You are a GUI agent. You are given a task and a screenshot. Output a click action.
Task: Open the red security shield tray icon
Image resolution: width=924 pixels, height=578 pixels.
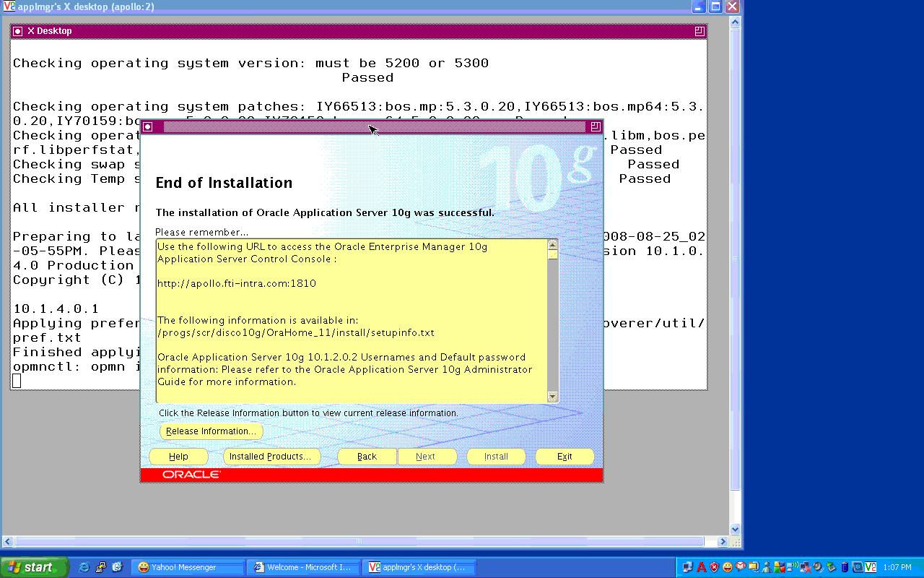pos(714,567)
